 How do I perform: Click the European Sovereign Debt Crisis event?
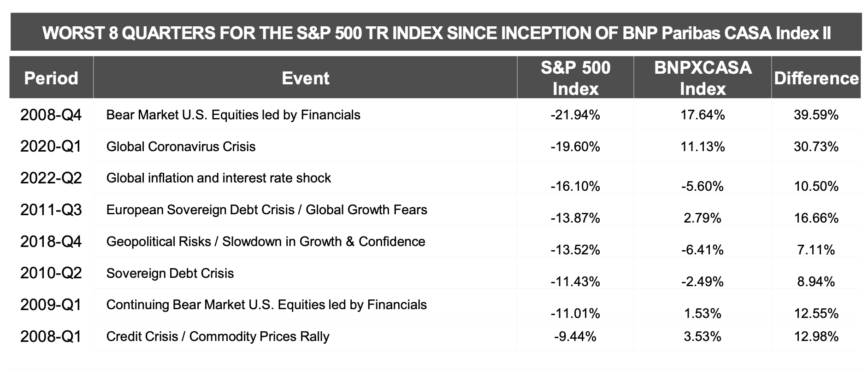pos(266,210)
